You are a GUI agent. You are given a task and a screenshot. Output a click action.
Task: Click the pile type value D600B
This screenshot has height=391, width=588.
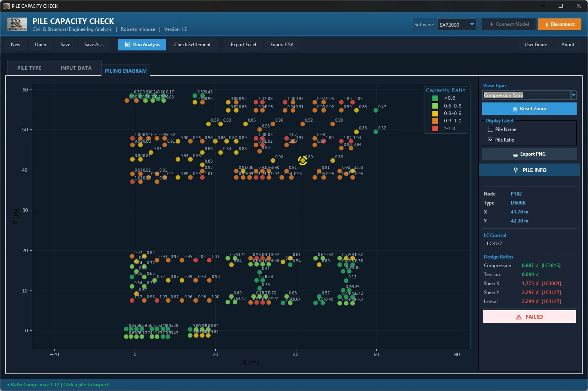point(518,203)
